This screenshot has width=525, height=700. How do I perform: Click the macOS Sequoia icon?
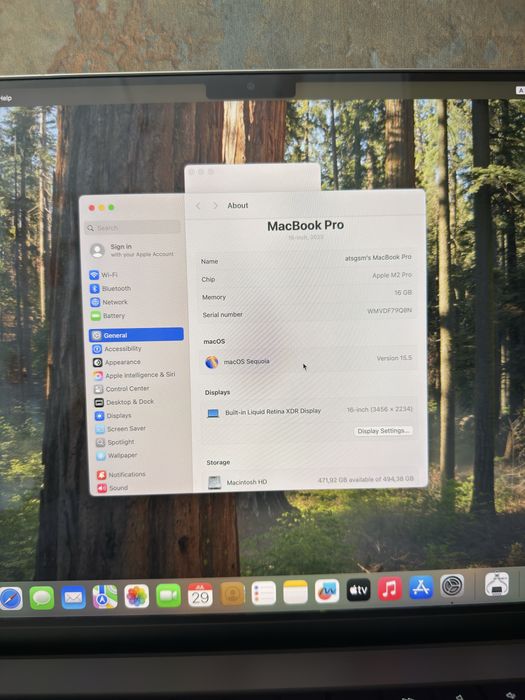click(211, 362)
